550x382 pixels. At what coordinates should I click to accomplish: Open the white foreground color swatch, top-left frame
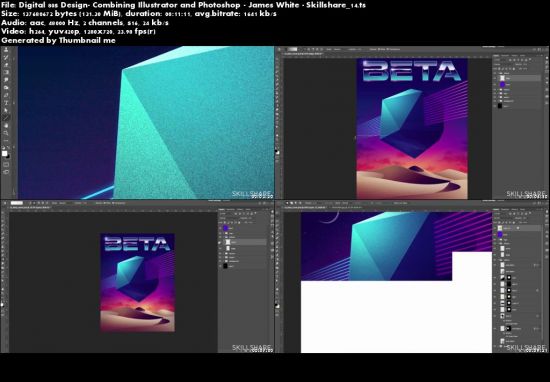point(4,153)
